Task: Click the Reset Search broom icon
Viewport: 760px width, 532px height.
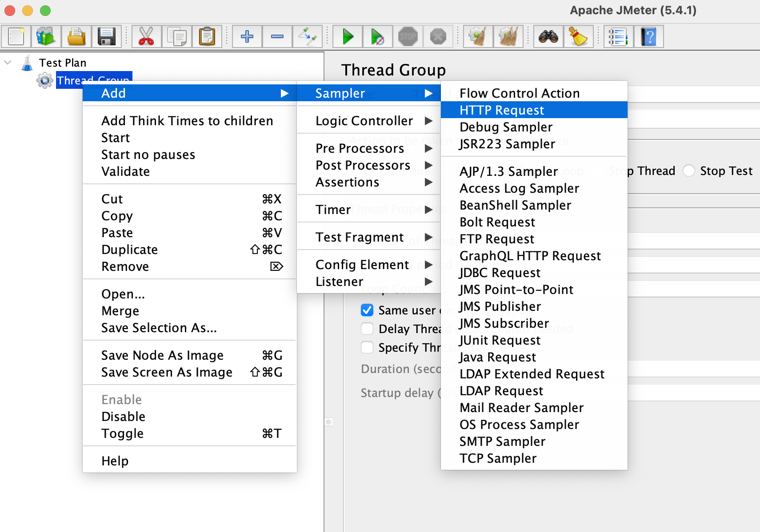Action: (578, 36)
